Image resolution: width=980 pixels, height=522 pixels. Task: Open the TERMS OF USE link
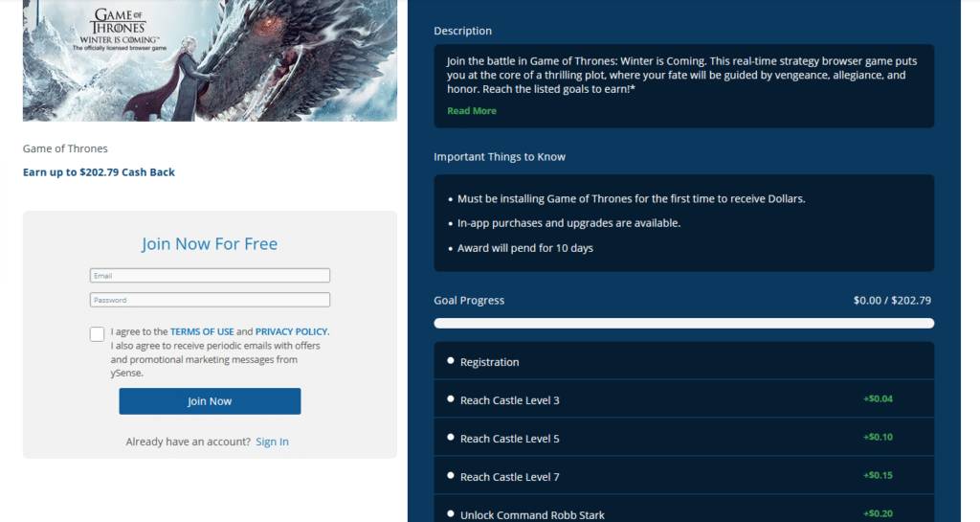(202, 331)
